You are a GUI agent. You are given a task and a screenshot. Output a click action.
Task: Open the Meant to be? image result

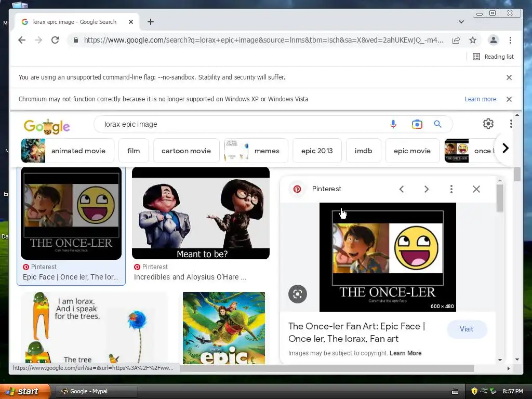pos(201,214)
